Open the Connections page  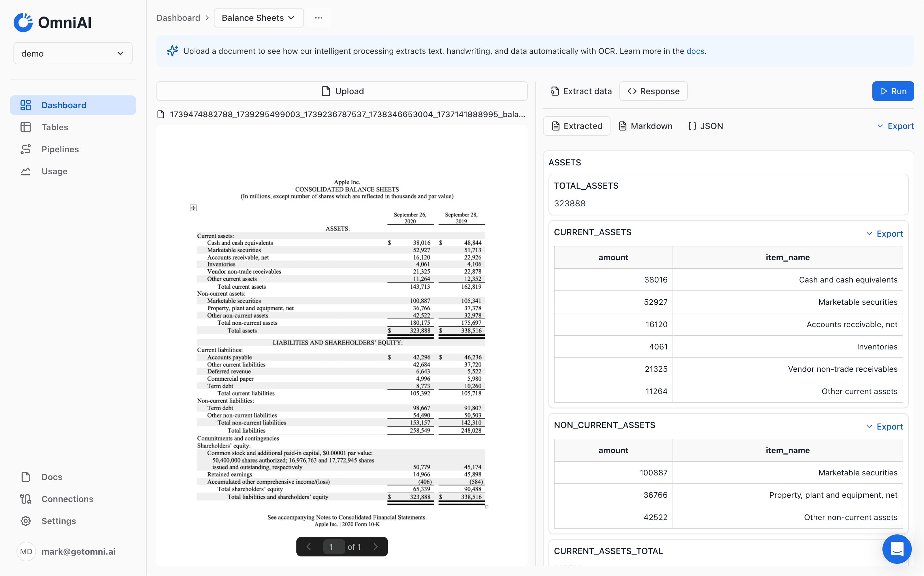[67, 499]
